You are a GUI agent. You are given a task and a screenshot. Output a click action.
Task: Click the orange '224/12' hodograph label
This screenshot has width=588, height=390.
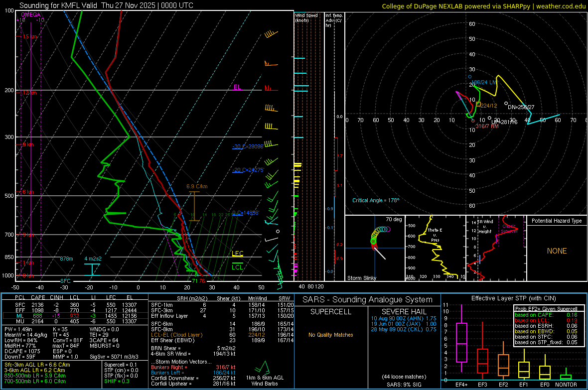[x=489, y=106]
